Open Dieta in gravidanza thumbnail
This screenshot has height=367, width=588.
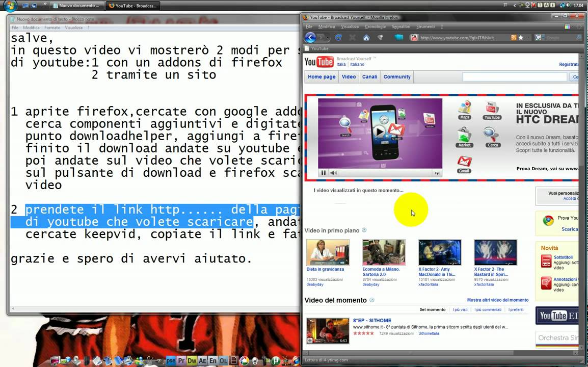[328, 252]
